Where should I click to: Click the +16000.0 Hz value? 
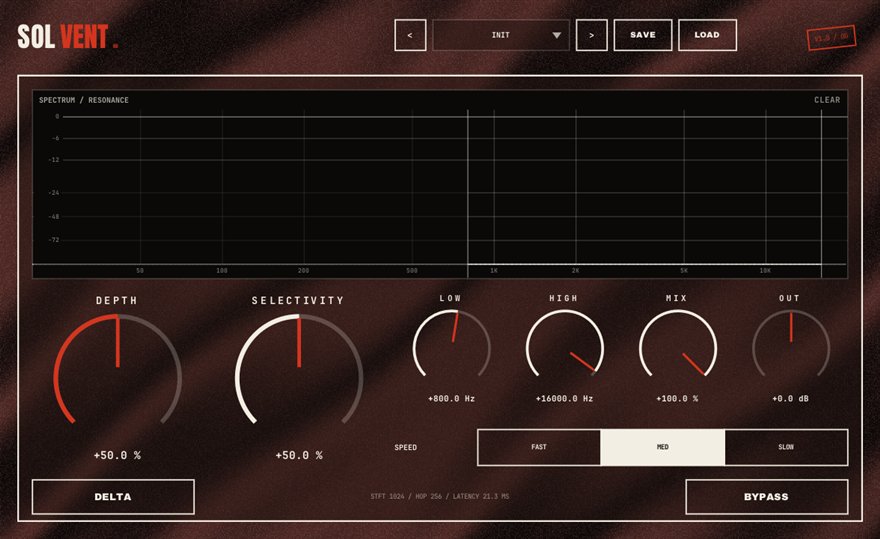pos(565,399)
